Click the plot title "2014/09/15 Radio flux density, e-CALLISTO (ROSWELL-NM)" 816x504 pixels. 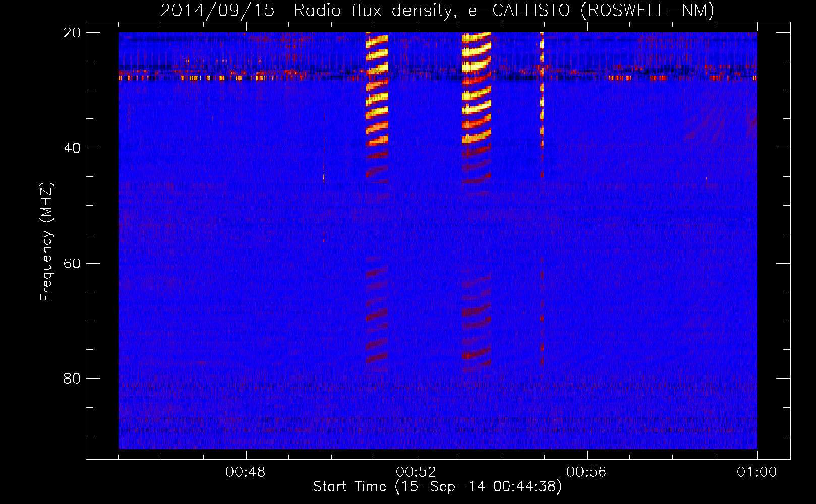click(x=437, y=10)
